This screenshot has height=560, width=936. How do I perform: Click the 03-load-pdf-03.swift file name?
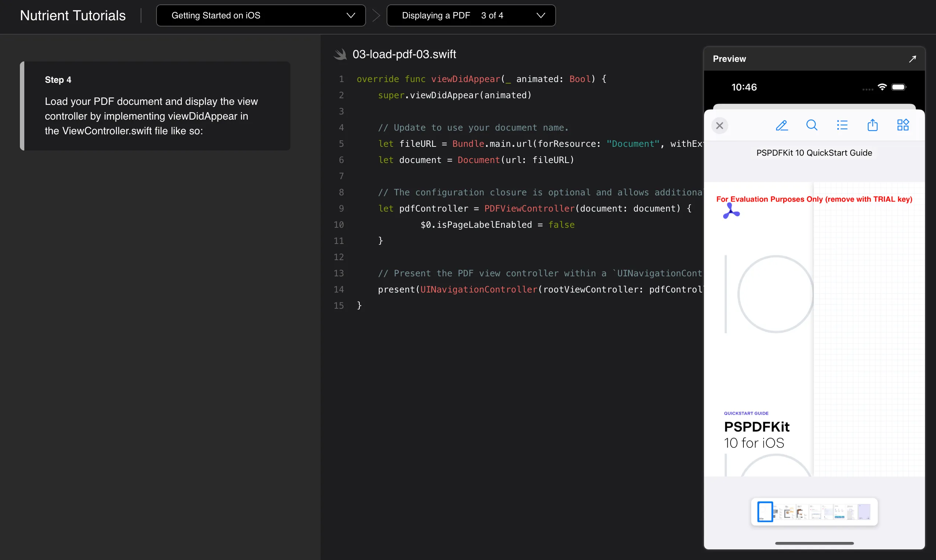(x=404, y=54)
